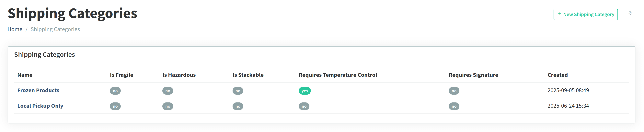Click Frozen Products created date 2025-09-05 08:49

point(568,90)
